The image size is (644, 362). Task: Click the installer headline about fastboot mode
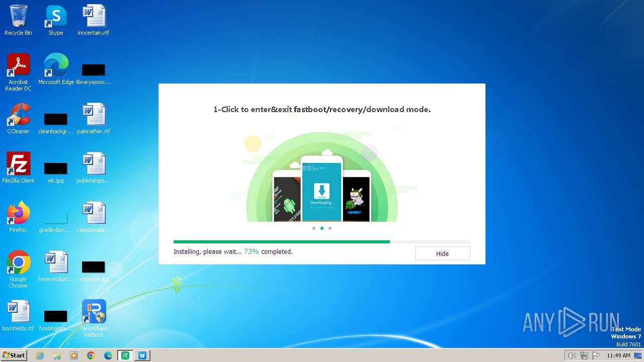pos(322,109)
